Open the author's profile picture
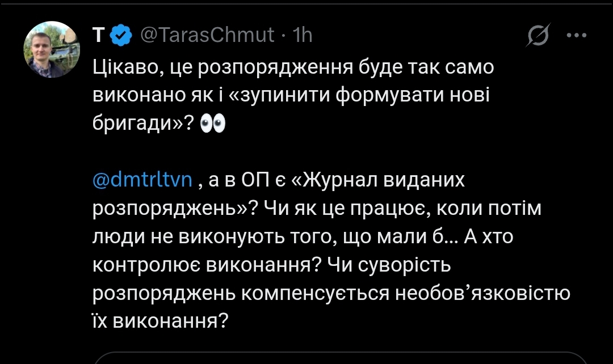 click(51, 49)
